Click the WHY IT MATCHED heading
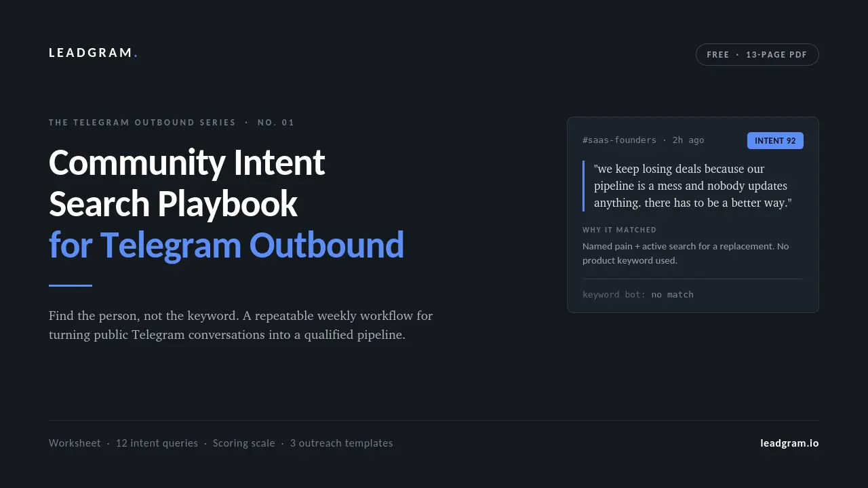This screenshot has height=488, width=868. coord(619,230)
